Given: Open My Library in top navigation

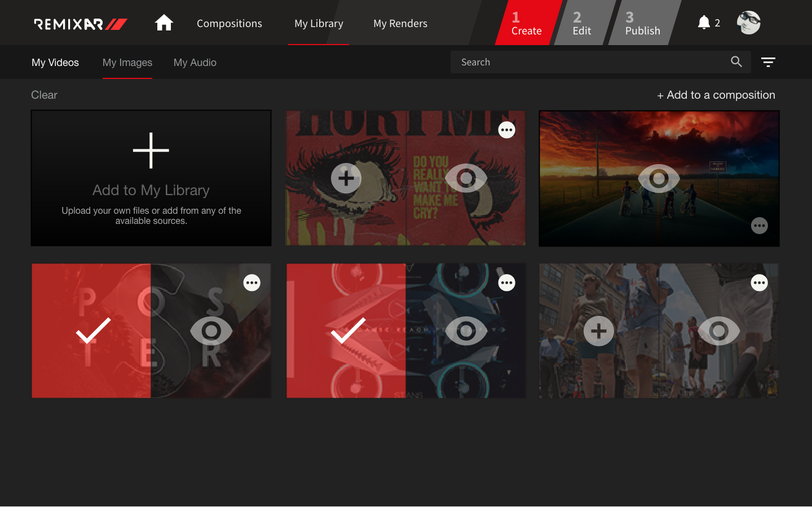Looking at the screenshot, I should pos(319,24).
